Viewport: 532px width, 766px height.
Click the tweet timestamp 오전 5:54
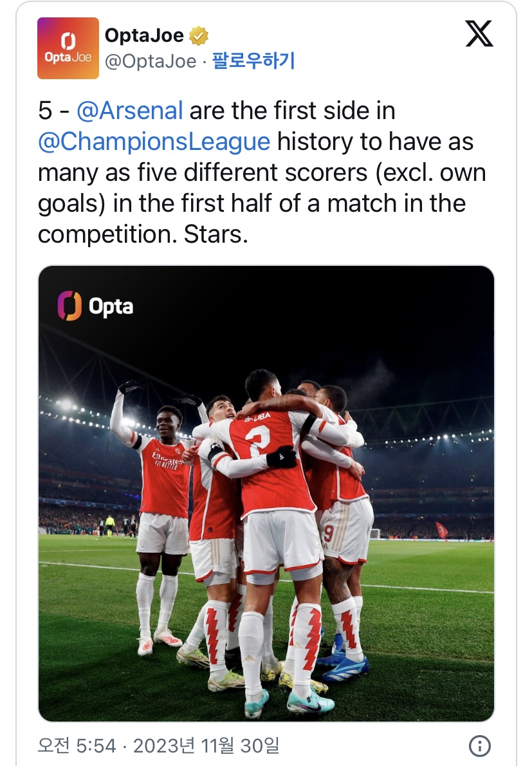coord(77,746)
